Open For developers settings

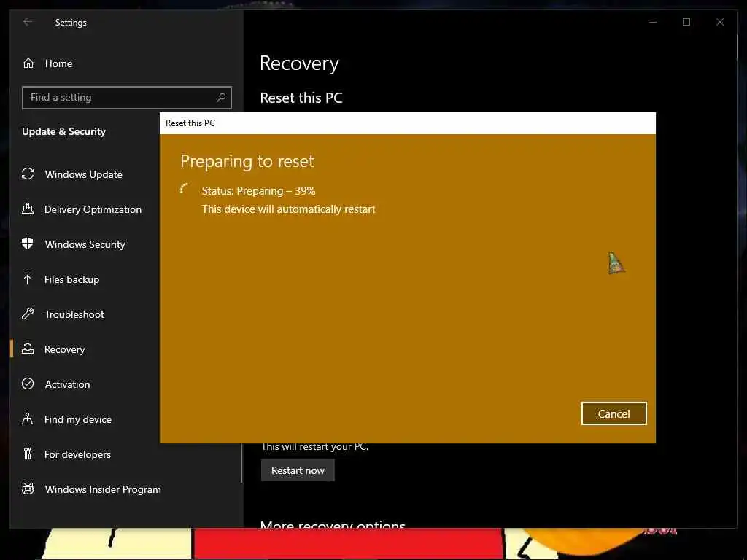[x=77, y=454]
